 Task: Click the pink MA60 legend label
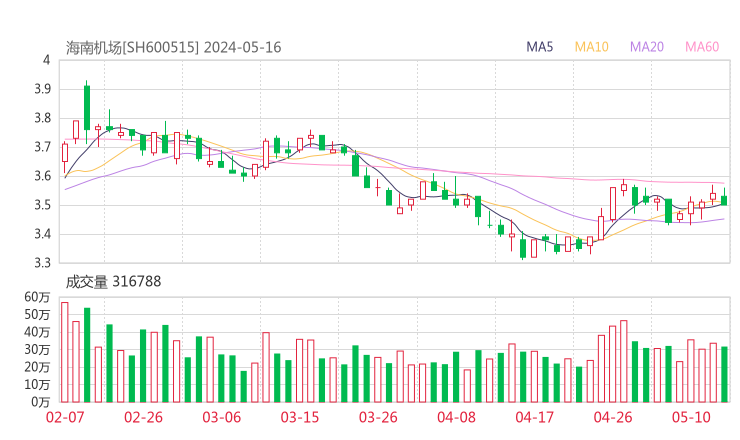coord(701,47)
